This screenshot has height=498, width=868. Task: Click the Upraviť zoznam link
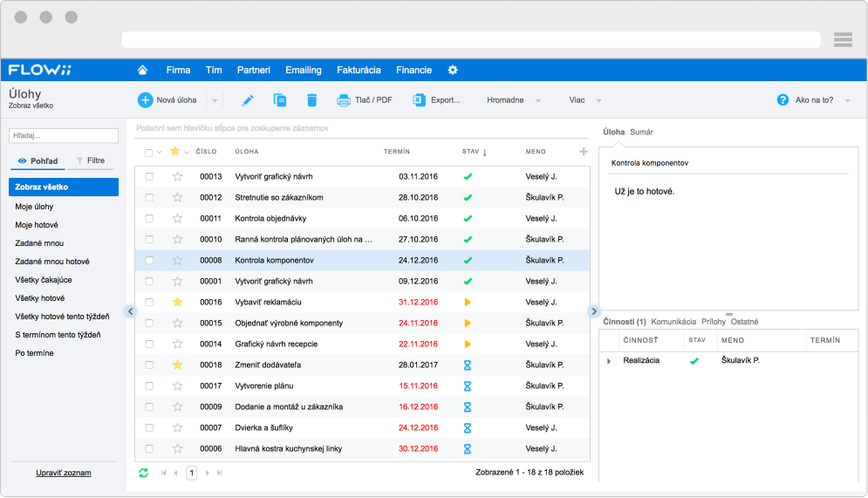pos(64,473)
